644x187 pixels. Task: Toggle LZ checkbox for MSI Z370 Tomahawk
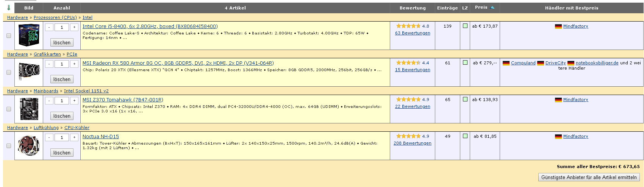pyautogui.click(x=465, y=99)
